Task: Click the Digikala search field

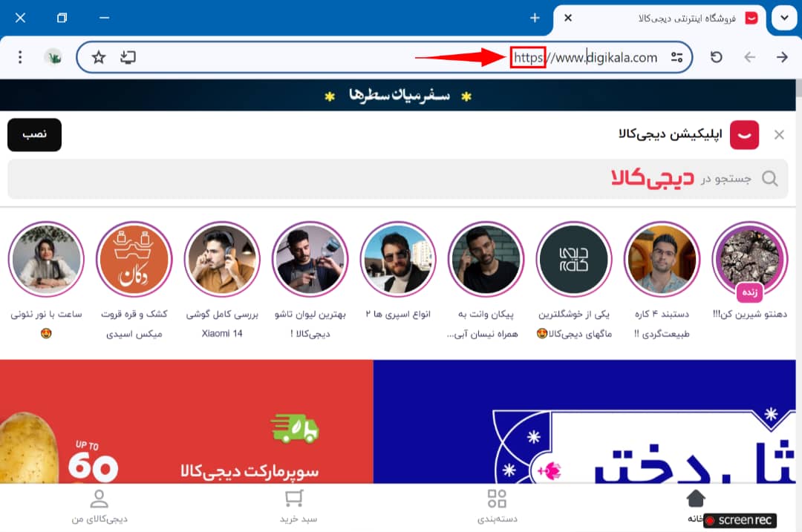Action: [397, 179]
